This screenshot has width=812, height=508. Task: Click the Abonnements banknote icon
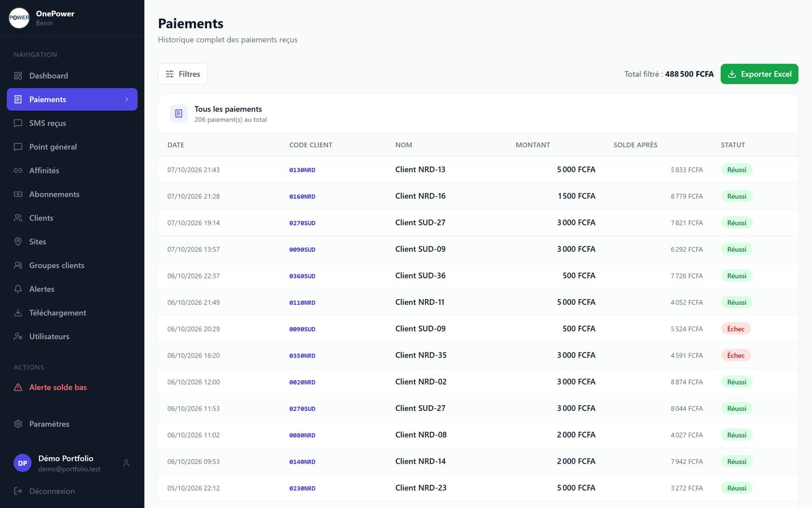(x=18, y=194)
